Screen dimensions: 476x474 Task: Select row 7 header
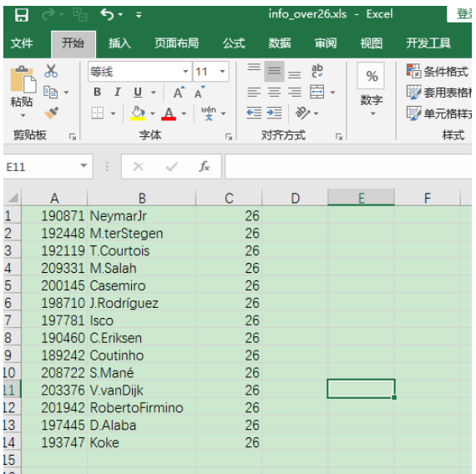point(12,320)
